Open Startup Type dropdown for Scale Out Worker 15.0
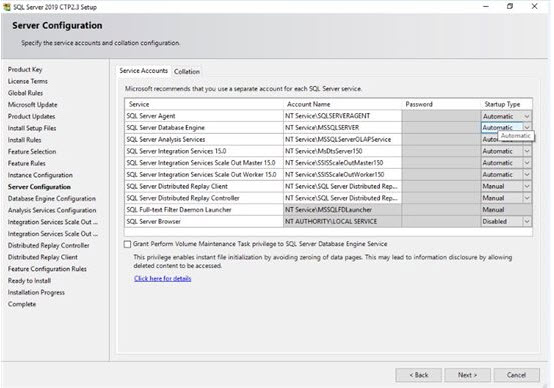This screenshot has height=388, width=554. coord(526,175)
